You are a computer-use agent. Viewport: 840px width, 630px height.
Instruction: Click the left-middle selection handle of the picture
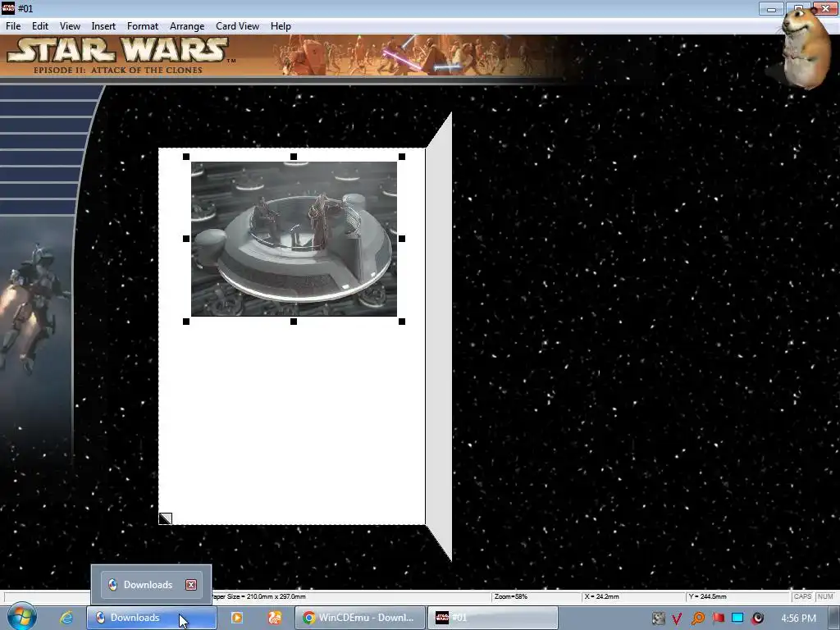[x=186, y=239]
